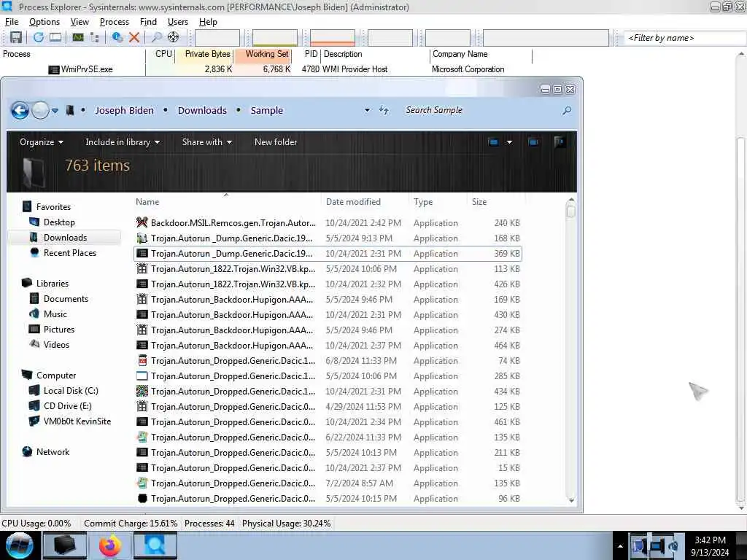Click the network tray icon near clock
Screen dimensions: 747x560
(657, 546)
